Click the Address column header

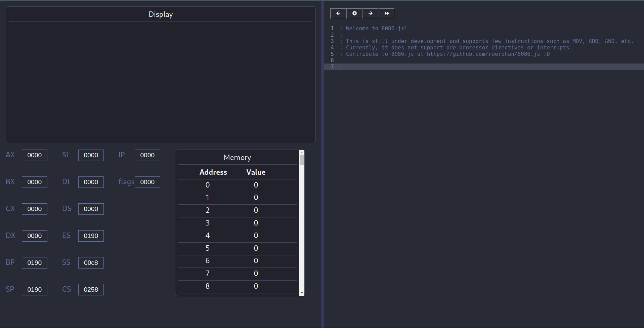coord(213,172)
